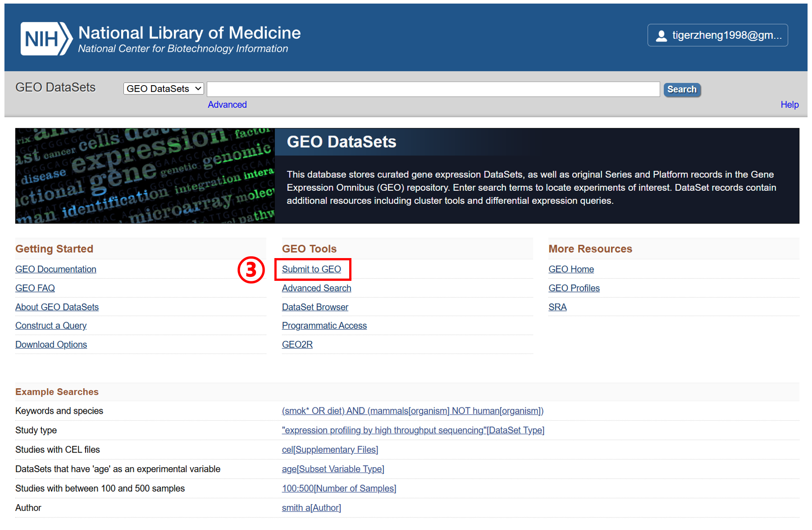Click 'Keywords and species' row label
The width and height of the screenshot is (812, 530).
[59, 411]
